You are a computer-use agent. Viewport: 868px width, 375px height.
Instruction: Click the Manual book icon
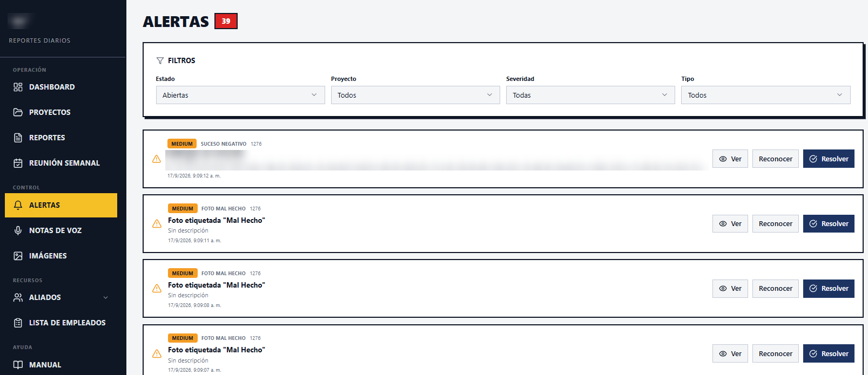(18, 365)
